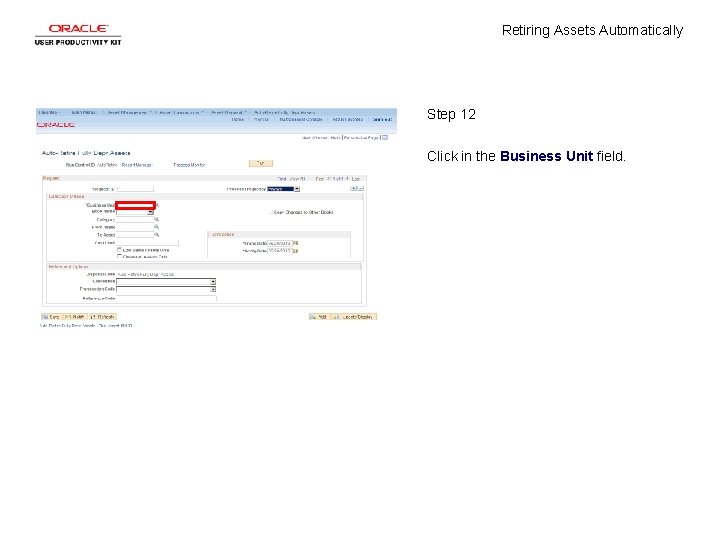
Task: Open the Business Unit lookup magnifier
Action: [x=158, y=205]
